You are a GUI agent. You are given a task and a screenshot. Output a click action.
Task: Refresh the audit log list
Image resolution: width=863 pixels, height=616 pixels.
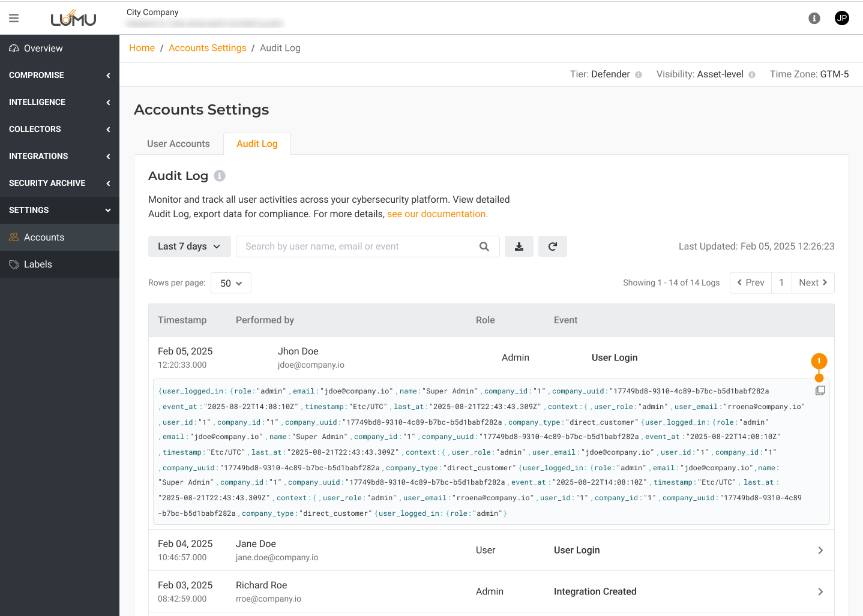click(553, 247)
